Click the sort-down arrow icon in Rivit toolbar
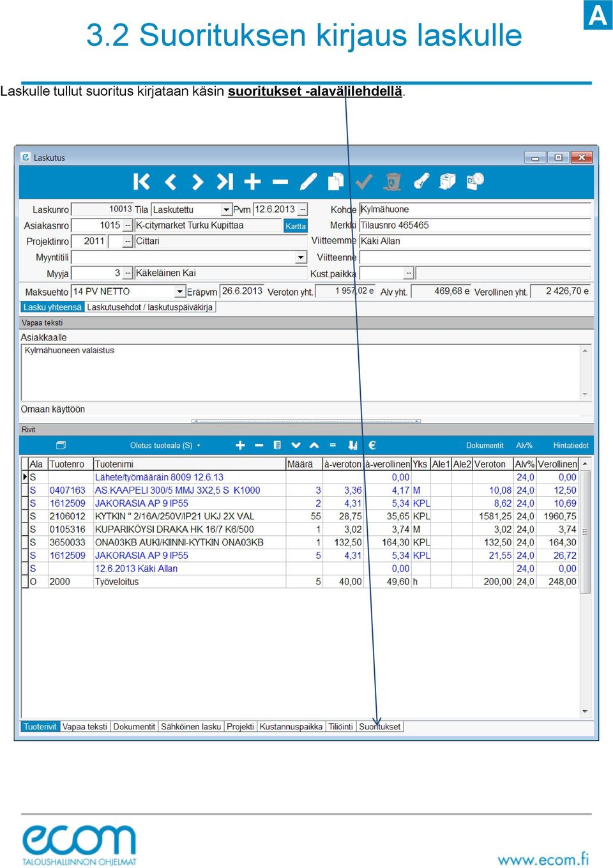The height and width of the screenshot is (868, 613). pos(352,445)
